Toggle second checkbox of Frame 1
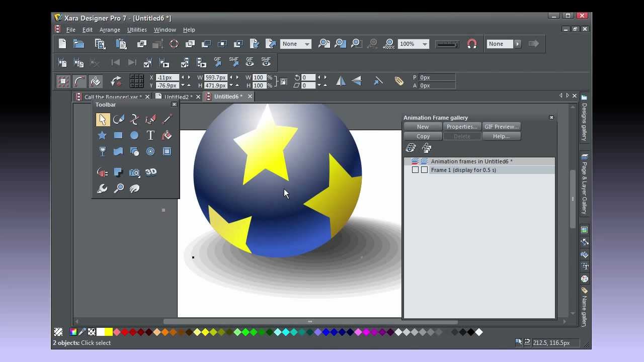 pyautogui.click(x=424, y=170)
